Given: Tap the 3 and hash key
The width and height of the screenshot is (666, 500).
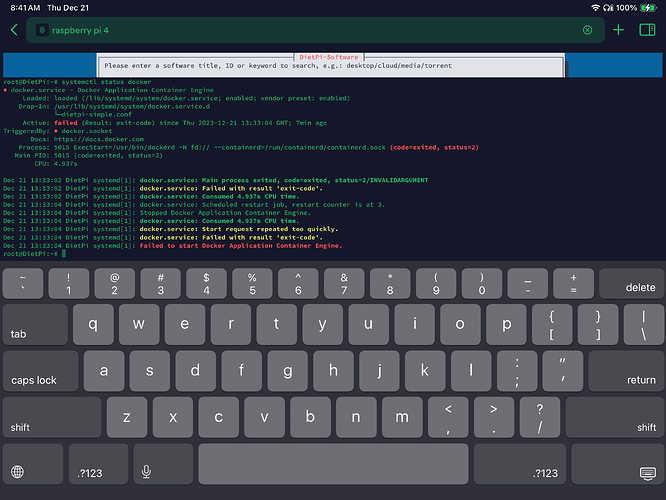Looking at the screenshot, I should tap(161, 284).
